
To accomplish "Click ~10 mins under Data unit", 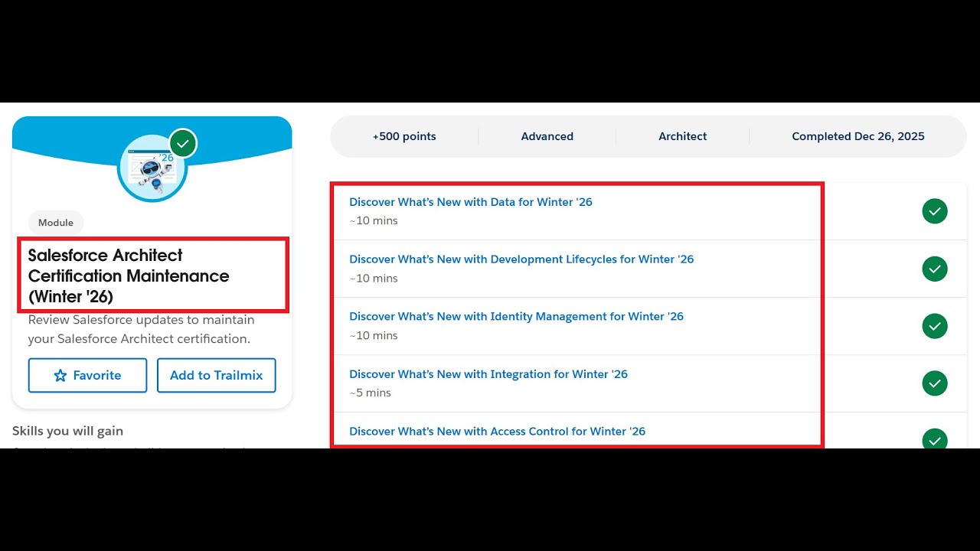I will (374, 221).
